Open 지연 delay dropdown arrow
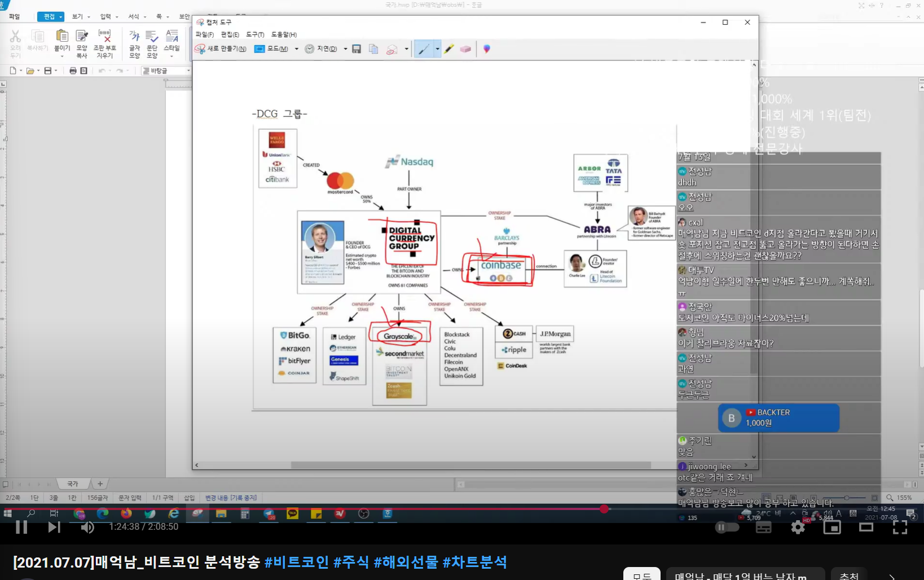Image resolution: width=924 pixels, height=580 pixels. (345, 49)
